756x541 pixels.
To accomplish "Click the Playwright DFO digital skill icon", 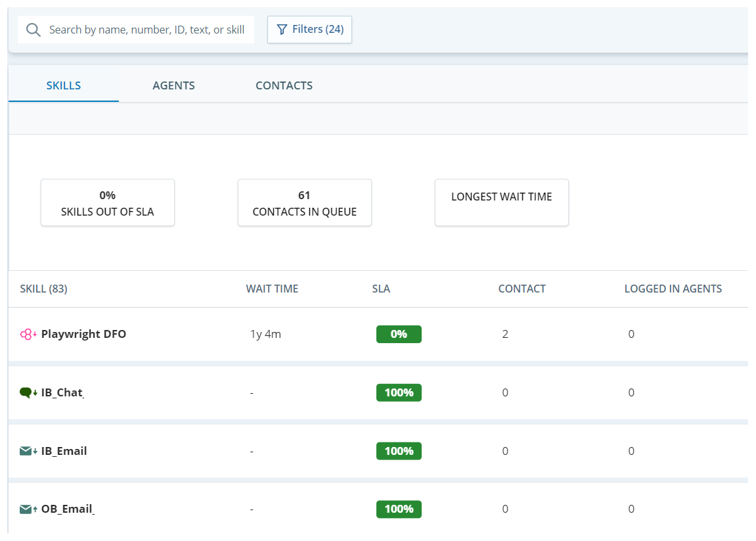I will pos(28,334).
